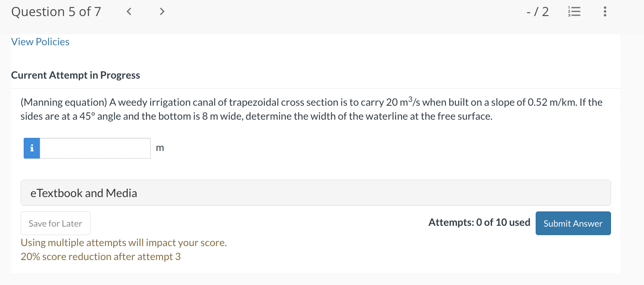
Task: Click the multiple attempts warning message
Action: (124, 242)
